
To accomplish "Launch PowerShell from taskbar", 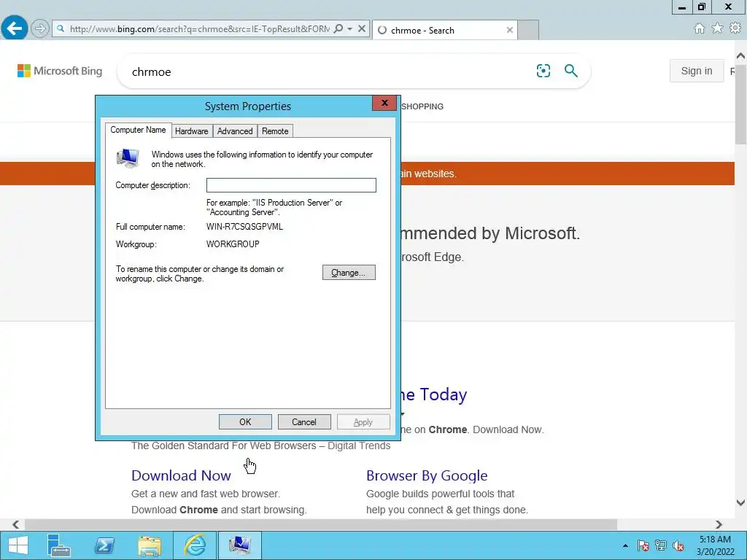I will pyautogui.click(x=104, y=545).
